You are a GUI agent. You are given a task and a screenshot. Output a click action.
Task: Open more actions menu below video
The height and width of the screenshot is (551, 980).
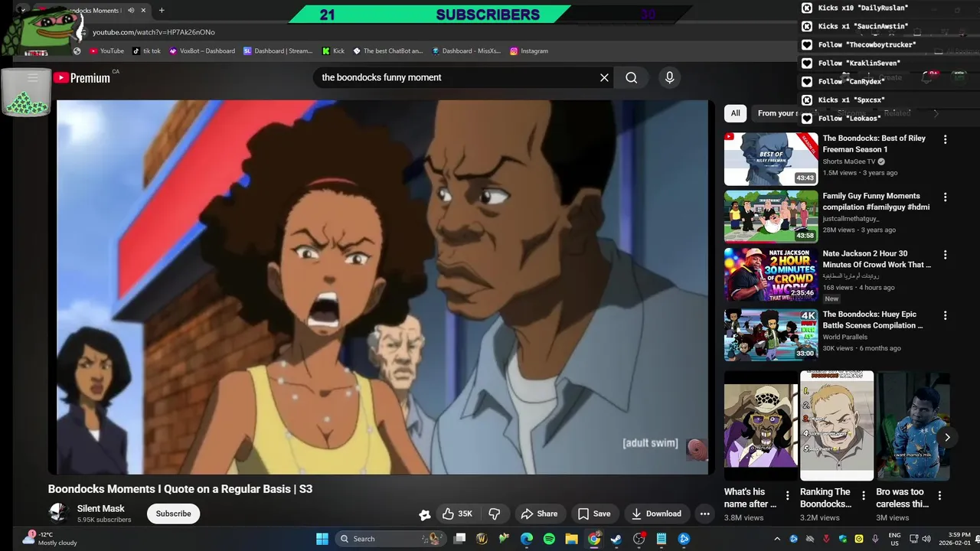705,514
